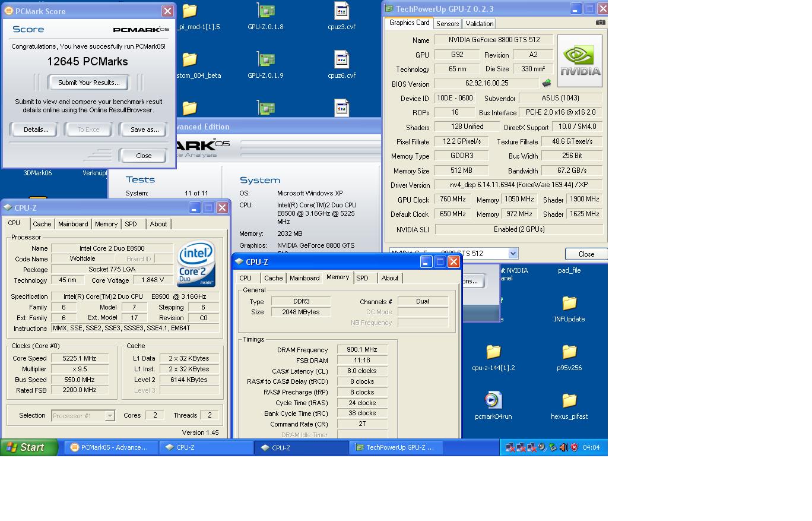The height and width of the screenshot is (521, 812).
Task: Click the BIOS save chip icon in GPU-Z
Action: click(x=547, y=83)
